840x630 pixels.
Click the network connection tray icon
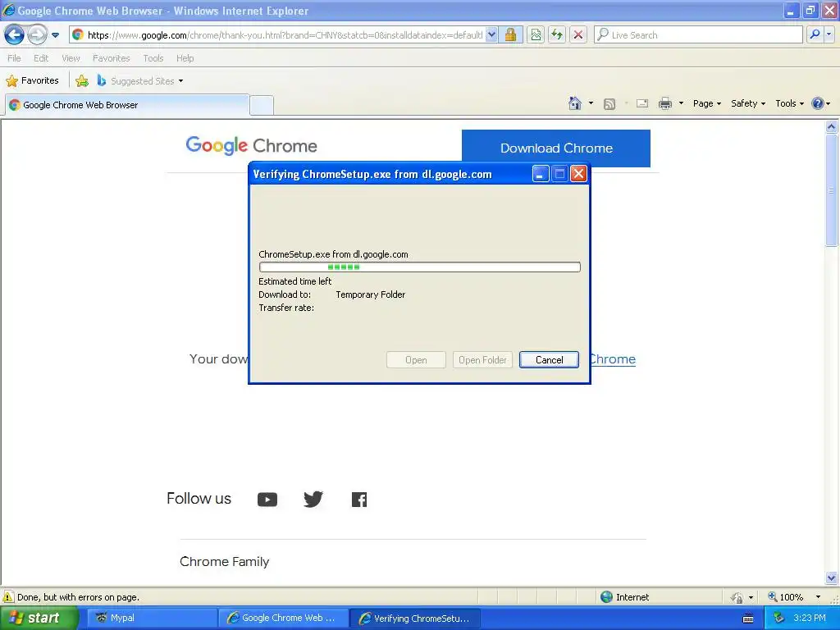pyautogui.click(x=778, y=619)
